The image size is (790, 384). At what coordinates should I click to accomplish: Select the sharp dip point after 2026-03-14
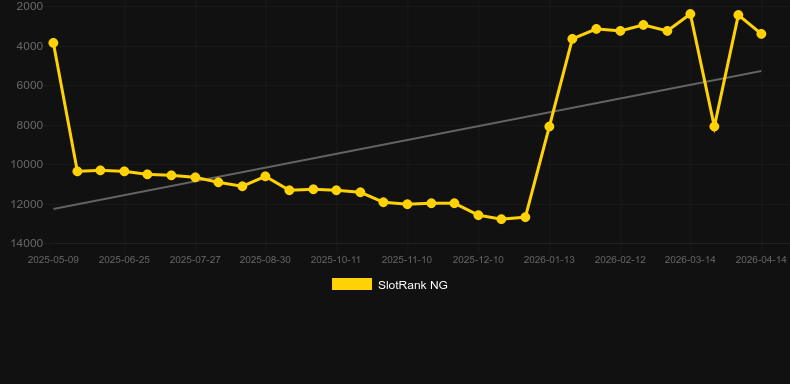click(x=714, y=126)
